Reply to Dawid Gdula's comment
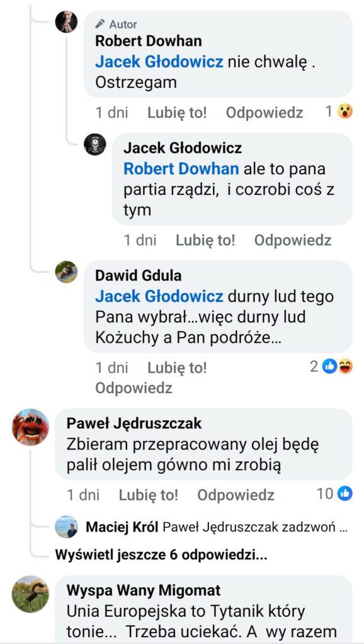 tap(134, 388)
